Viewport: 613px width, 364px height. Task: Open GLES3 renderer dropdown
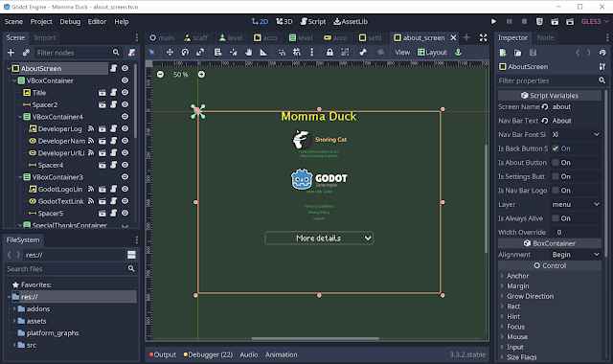point(595,21)
